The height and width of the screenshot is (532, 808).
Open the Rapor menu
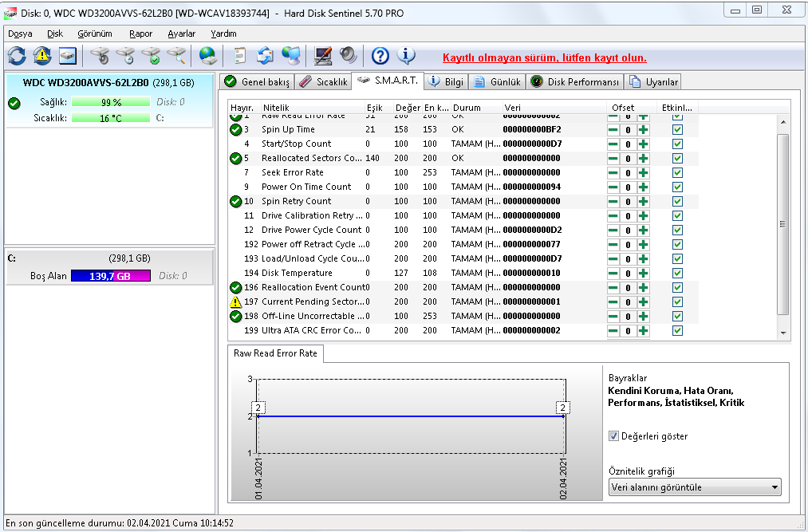tap(140, 33)
